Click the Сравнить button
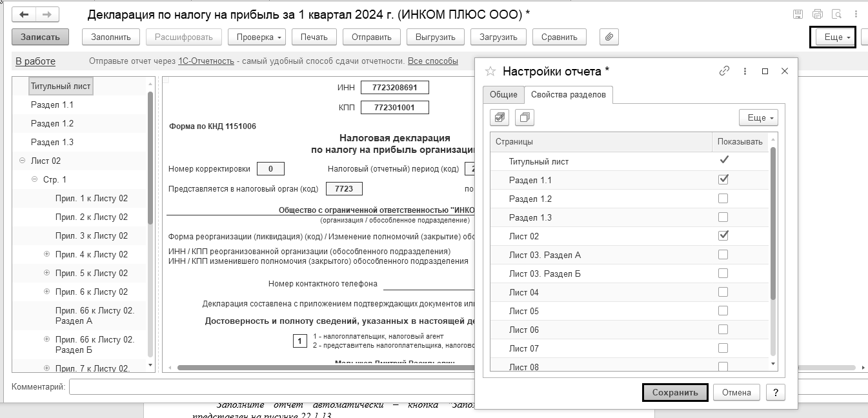The image size is (868, 418). 559,37
